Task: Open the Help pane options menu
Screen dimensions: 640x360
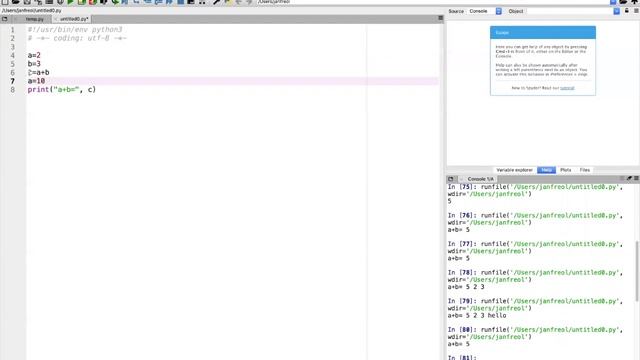Action: coord(636,11)
